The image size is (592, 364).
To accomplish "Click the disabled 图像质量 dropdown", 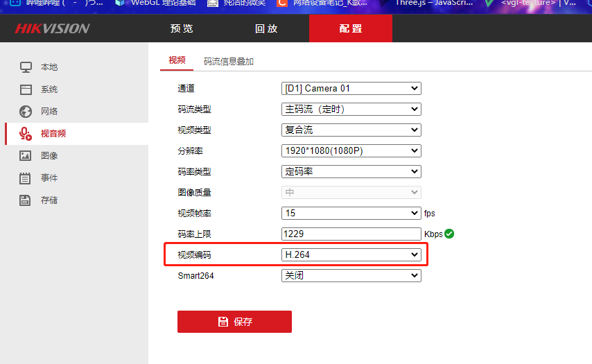I will (x=351, y=192).
